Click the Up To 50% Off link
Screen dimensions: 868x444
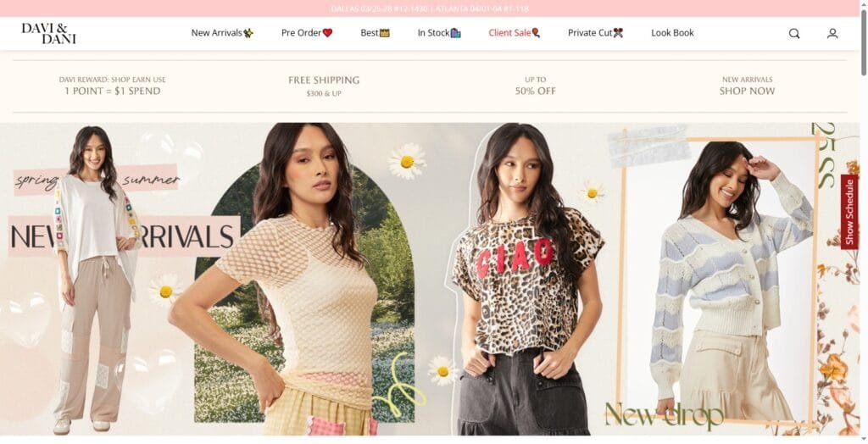[x=536, y=86]
